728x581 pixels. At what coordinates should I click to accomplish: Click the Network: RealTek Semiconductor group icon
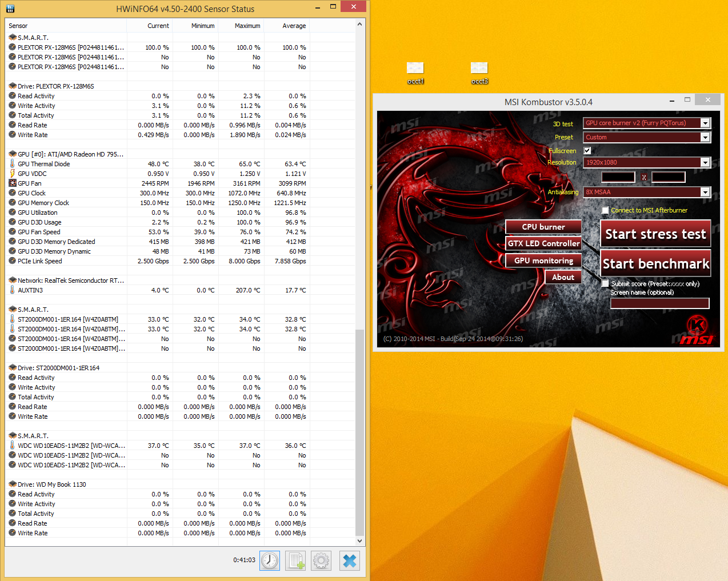[12, 281]
